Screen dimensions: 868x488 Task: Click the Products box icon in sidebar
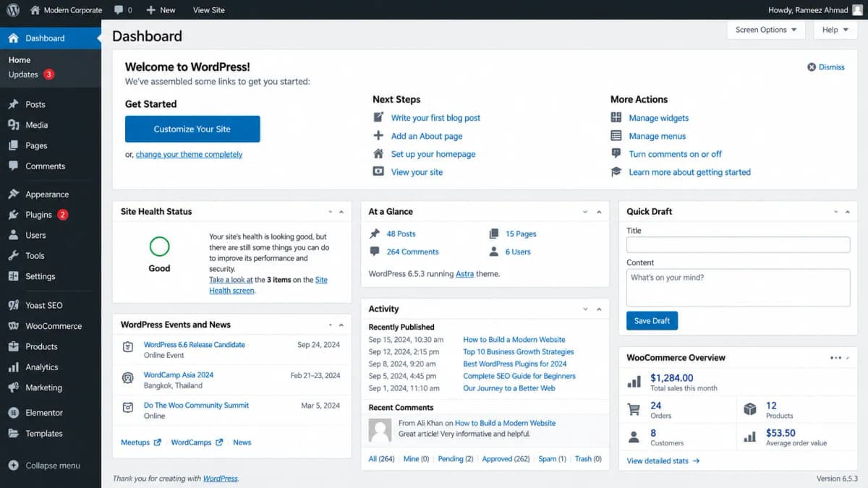tap(13, 346)
